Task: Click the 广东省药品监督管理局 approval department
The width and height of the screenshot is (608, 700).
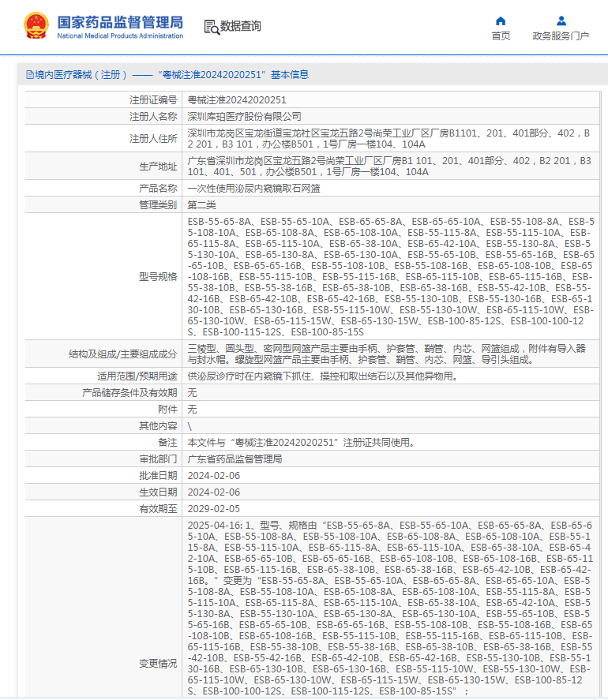Action: pos(235,459)
